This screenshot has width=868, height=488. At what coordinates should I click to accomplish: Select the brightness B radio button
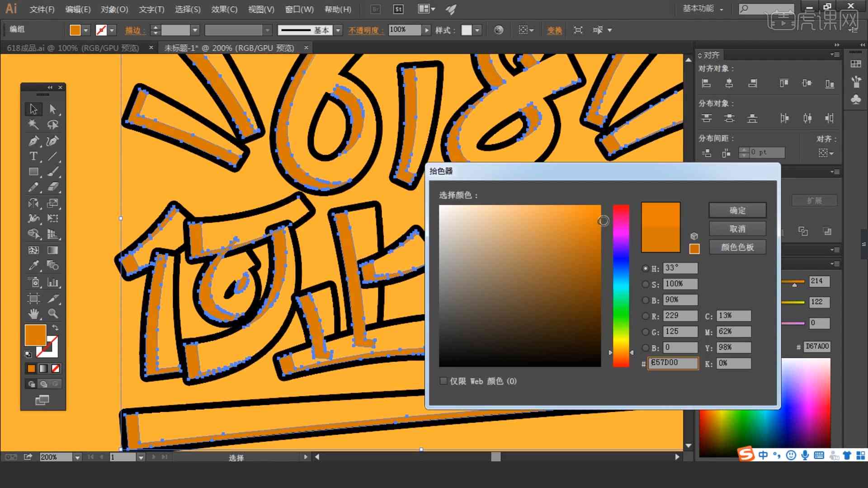point(645,300)
